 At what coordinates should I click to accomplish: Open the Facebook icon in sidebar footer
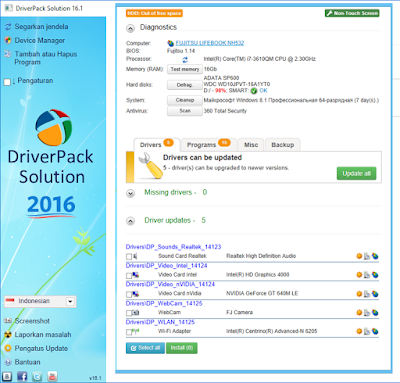(22, 376)
